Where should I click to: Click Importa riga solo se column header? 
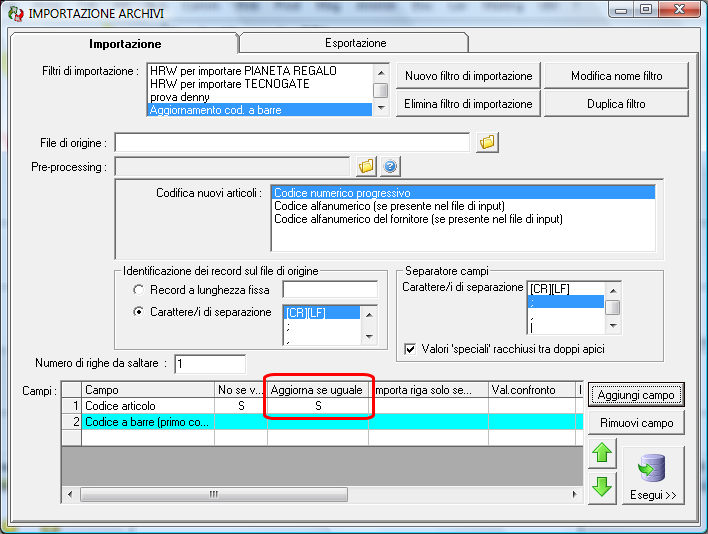pyautogui.click(x=428, y=390)
